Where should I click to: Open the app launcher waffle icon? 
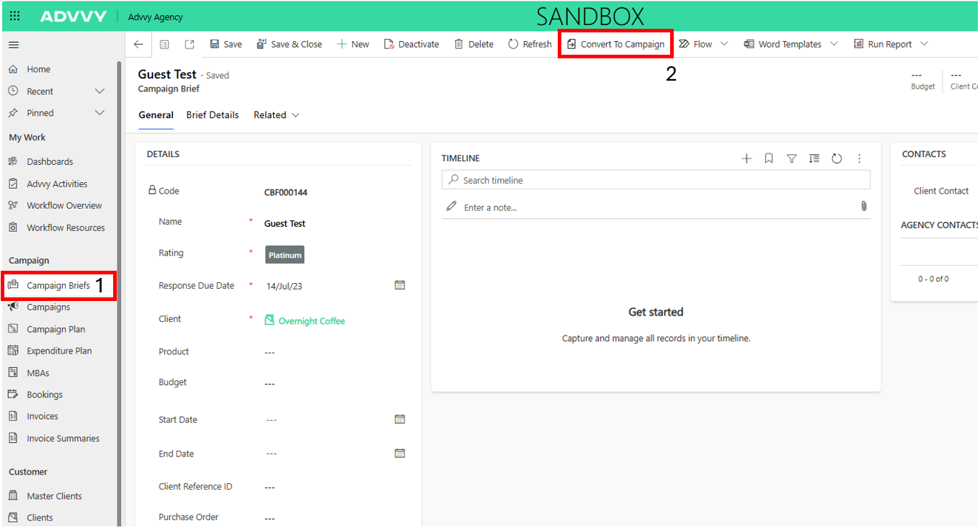click(x=14, y=17)
